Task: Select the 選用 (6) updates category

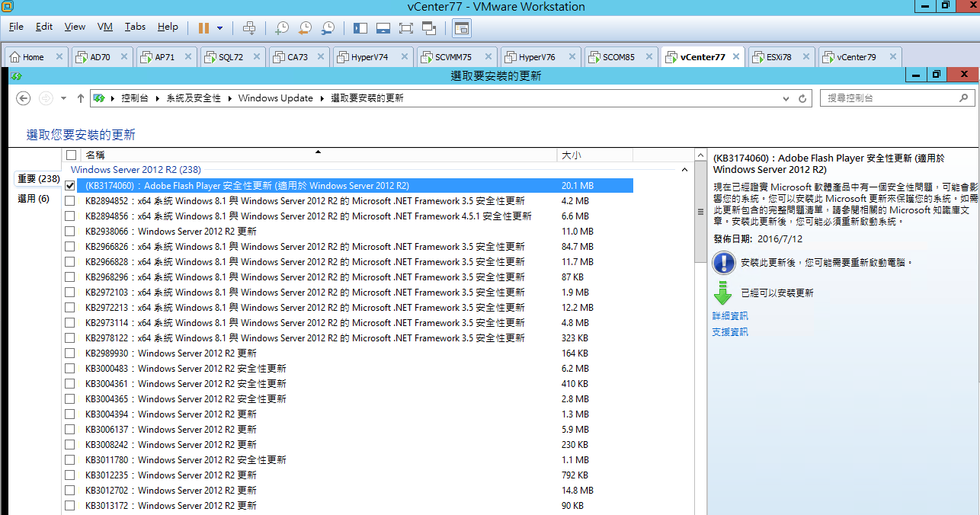Action: click(x=34, y=199)
